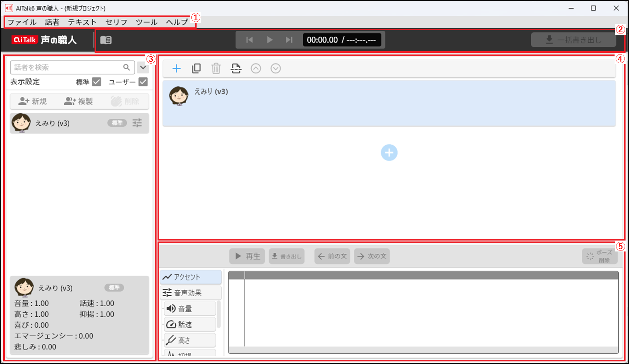Toggle the 標準 display checkbox
Screen dimensions: 631x364
pyautogui.click(x=97, y=82)
